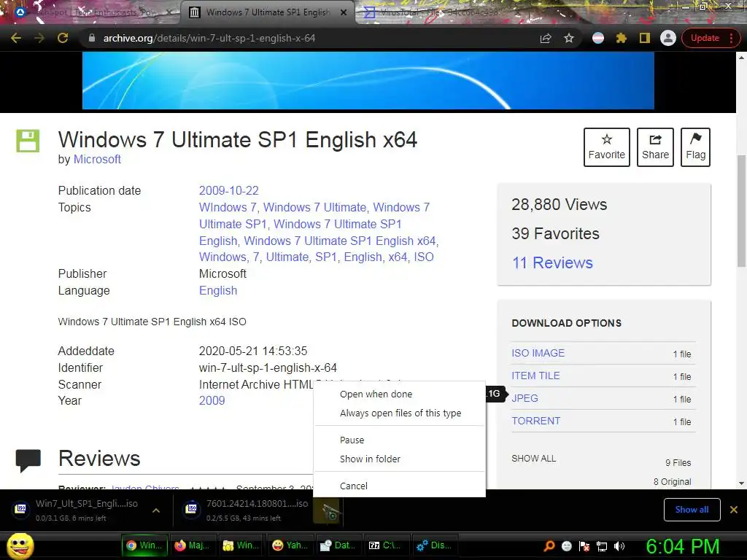Click the forward navigation arrow
The image size is (747, 560).
(x=39, y=38)
